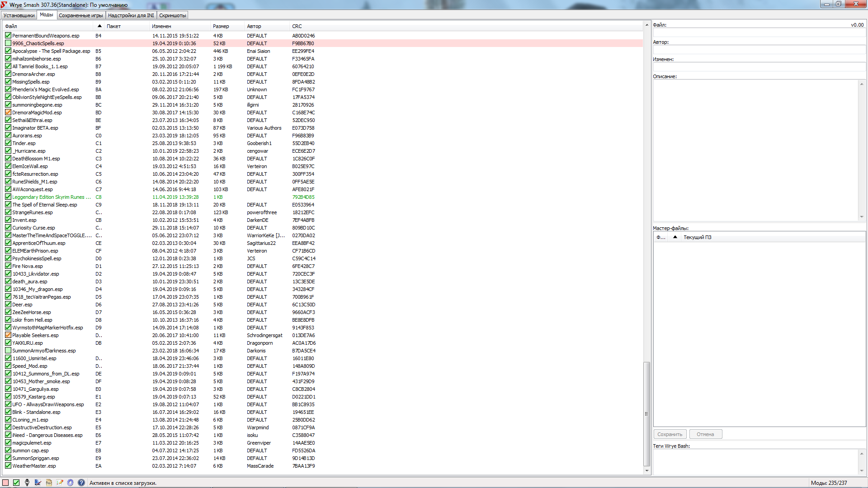Sort the list by the Файл column header

(11, 26)
